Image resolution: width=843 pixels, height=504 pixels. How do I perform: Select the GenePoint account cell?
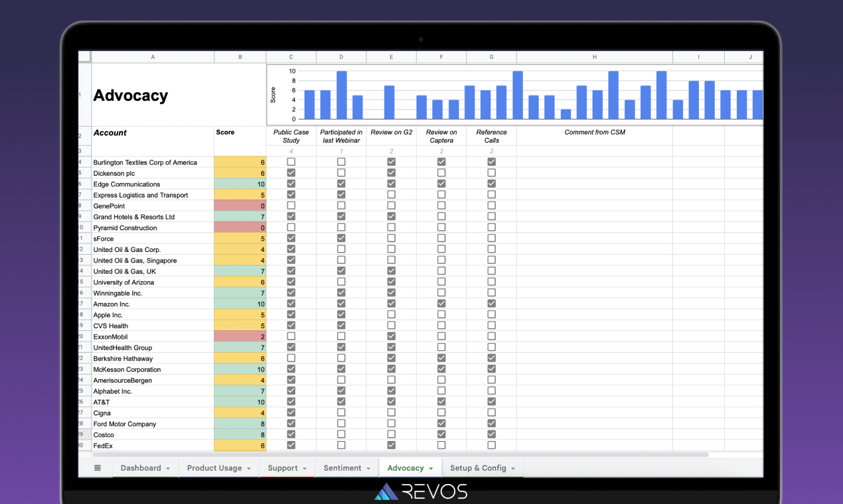click(x=153, y=206)
